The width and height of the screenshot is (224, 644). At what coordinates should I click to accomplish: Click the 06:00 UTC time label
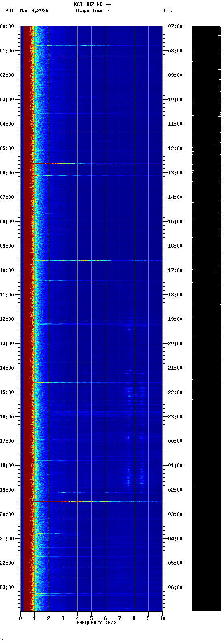pos(175,587)
